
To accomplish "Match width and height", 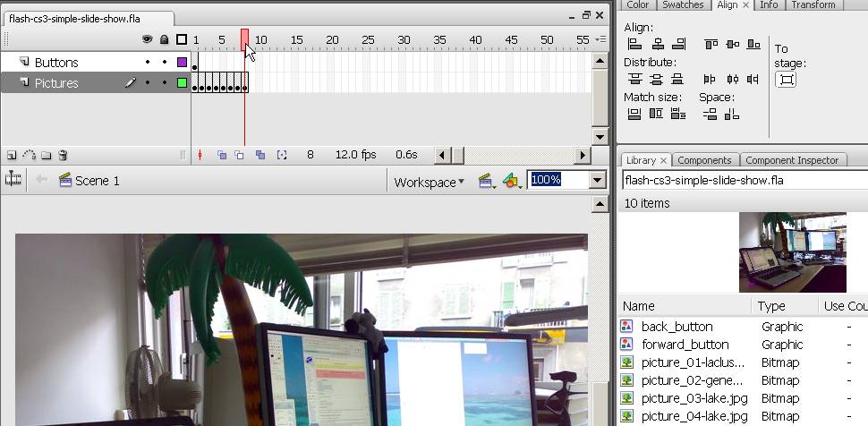I will tap(678, 115).
